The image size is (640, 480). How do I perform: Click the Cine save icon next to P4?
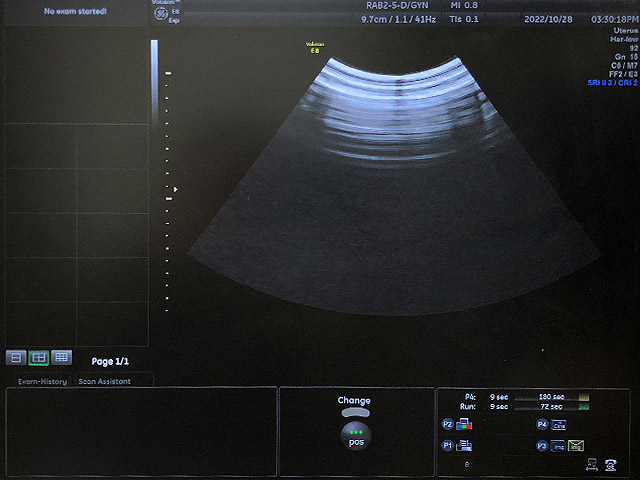point(558,425)
